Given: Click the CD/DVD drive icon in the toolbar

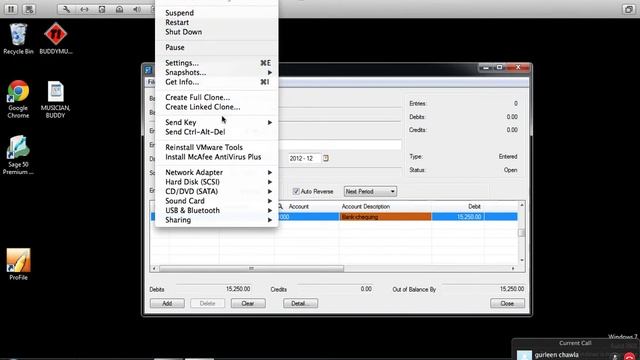Looking at the screenshot, I should [119, 9].
